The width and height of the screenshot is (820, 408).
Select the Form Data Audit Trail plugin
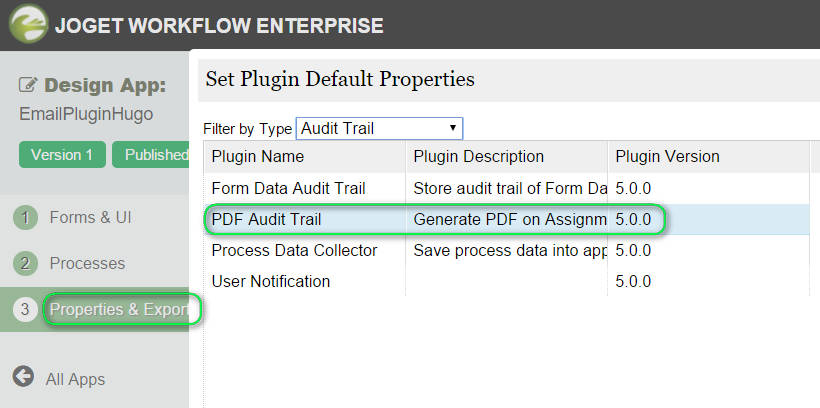[x=288, y=188]
